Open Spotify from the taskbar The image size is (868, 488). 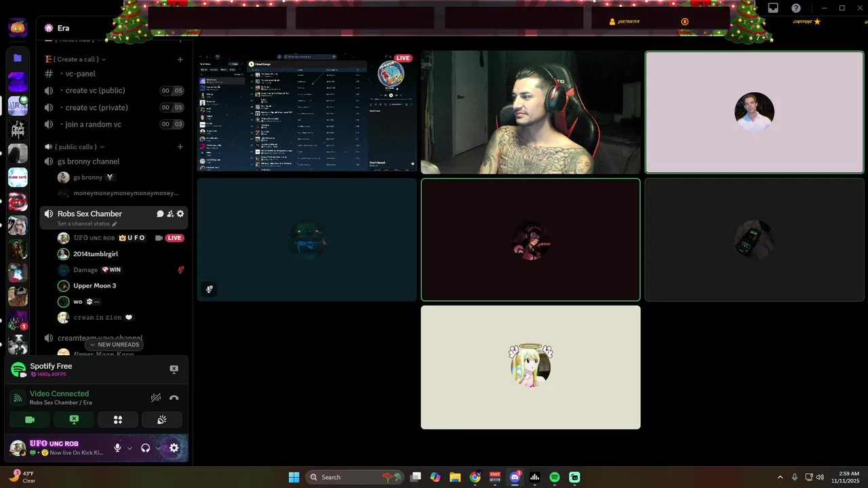tap(555, 477)
